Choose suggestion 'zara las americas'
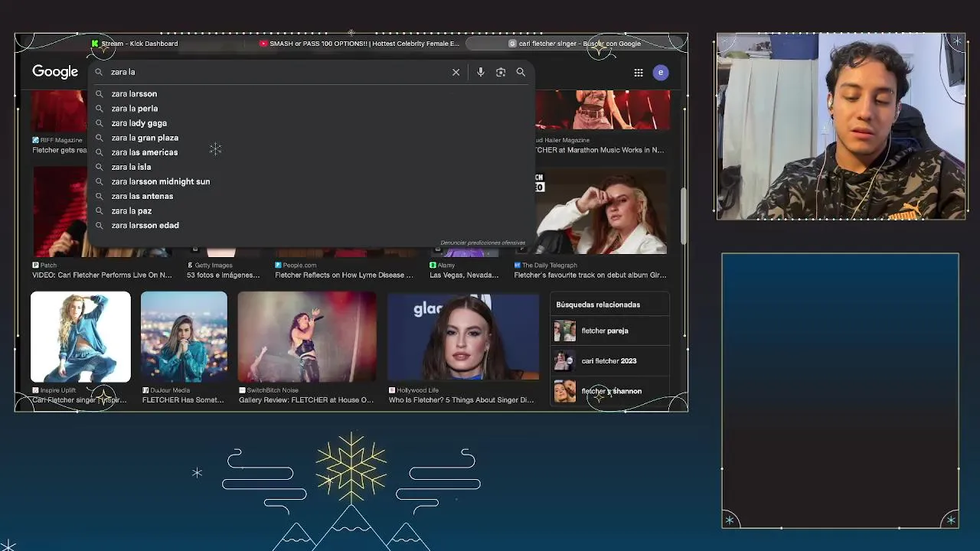Viewport: 980px width, 551px height. coord(145,152)
